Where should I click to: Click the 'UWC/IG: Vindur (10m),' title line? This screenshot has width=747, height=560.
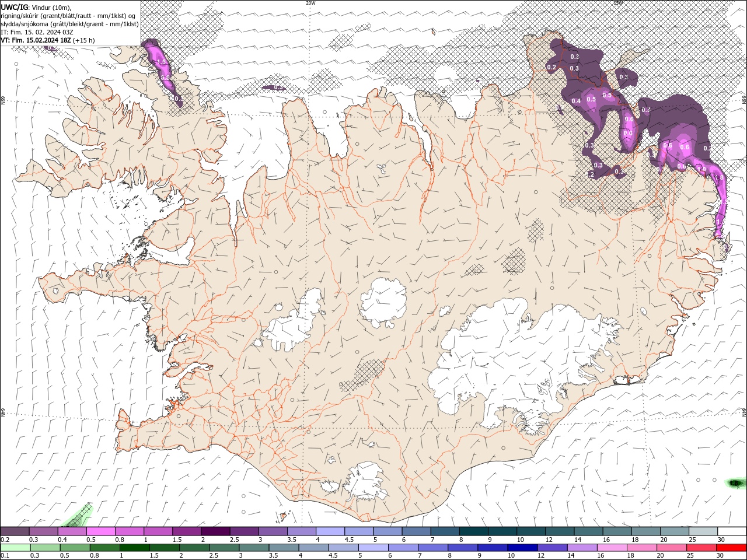[36, 7]
